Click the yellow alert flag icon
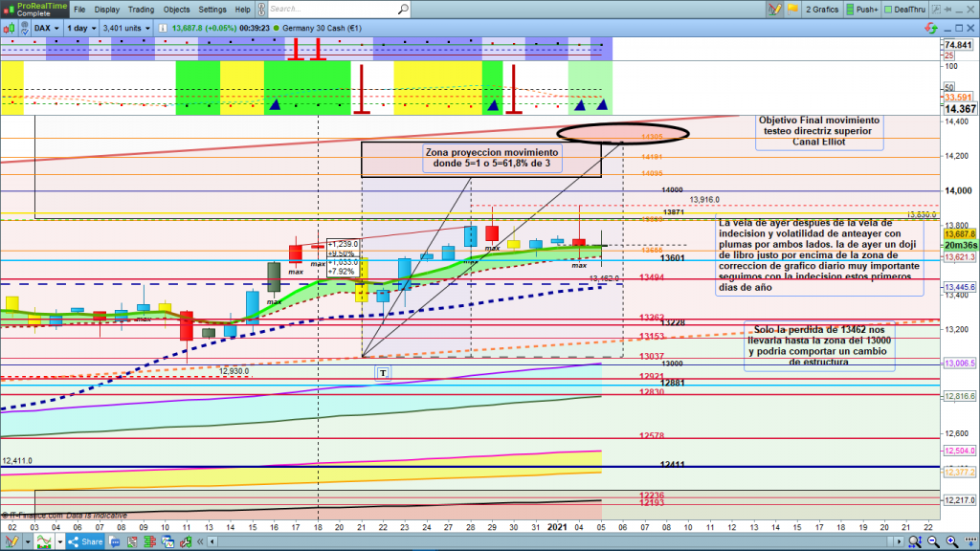Viewport: 980px width, 551px height. pos(791,10)
